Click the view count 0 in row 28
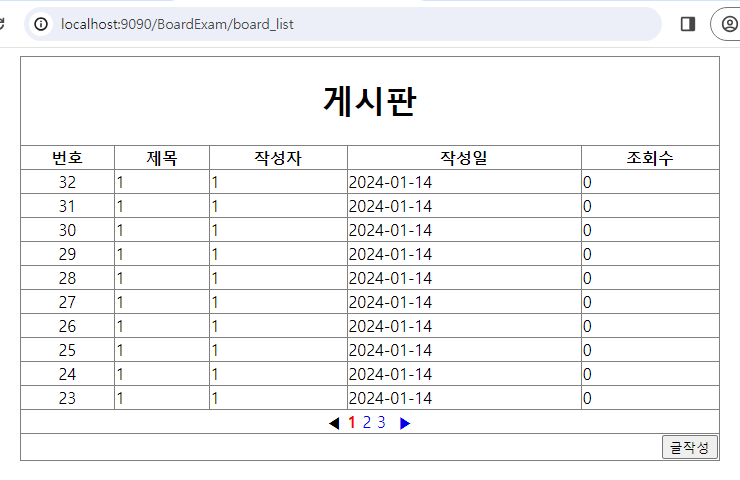740x480 pixels. 587,278
